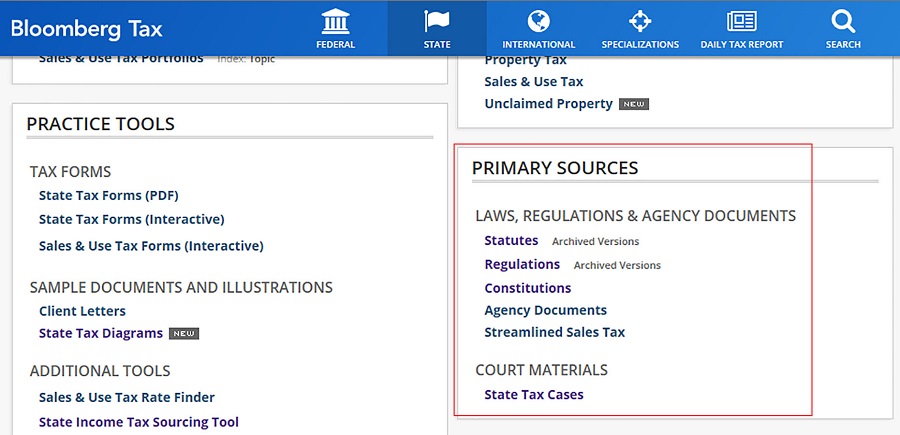Click the Search magnifying glass icon
The image size is (900, 435).
pyautogui.click(x=843, y=21)
